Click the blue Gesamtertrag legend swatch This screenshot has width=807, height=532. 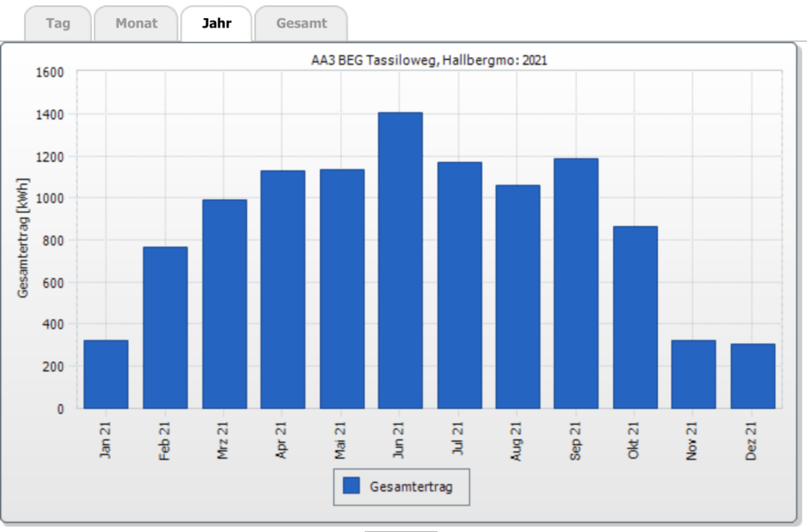[351, 486]
